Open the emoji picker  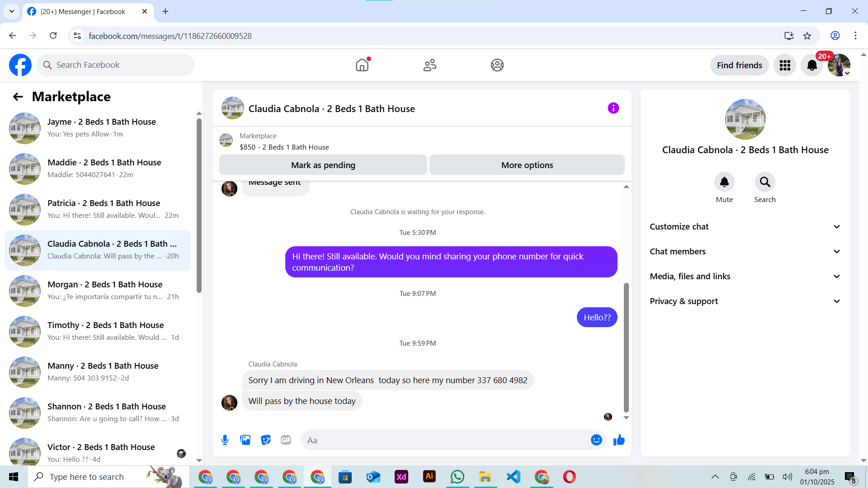(596, 440)
